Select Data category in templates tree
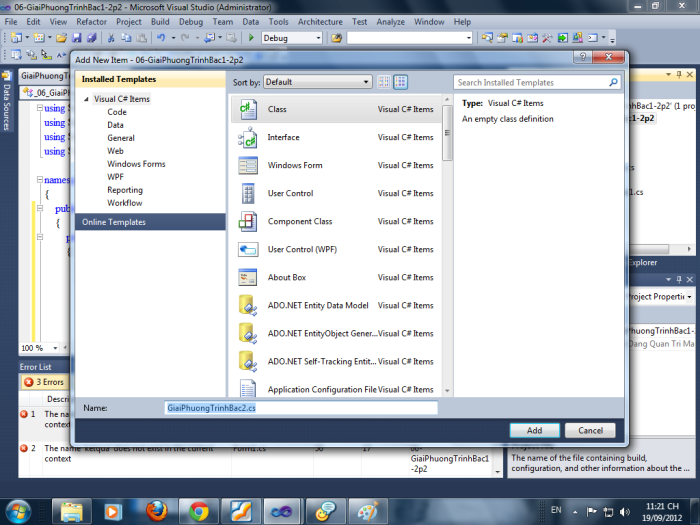 click(x=115, y=125)
